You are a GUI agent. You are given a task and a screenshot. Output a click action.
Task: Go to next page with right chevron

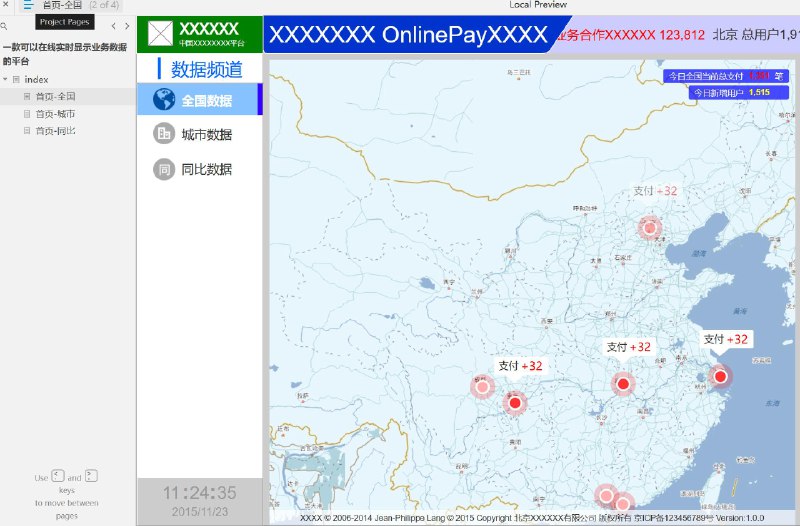[127, 26]
